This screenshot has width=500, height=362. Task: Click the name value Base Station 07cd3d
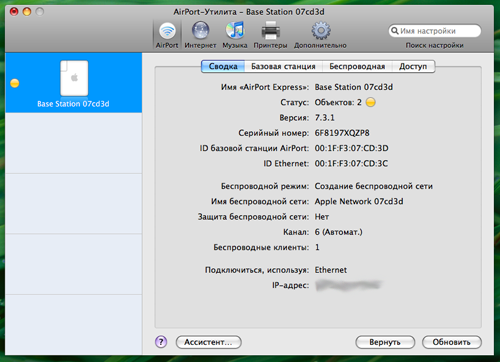point(354,87)
